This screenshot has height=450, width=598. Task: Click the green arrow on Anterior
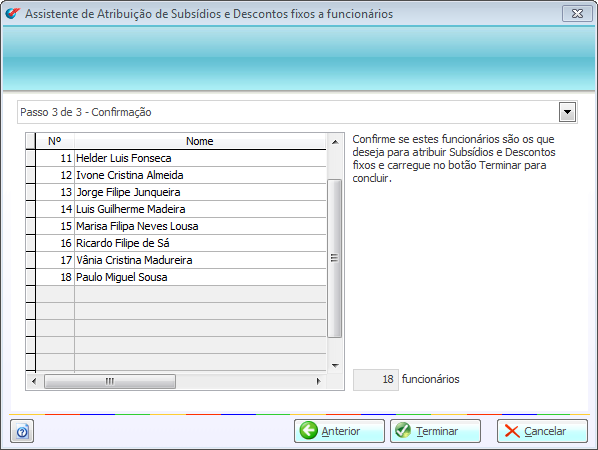(308, 431)
